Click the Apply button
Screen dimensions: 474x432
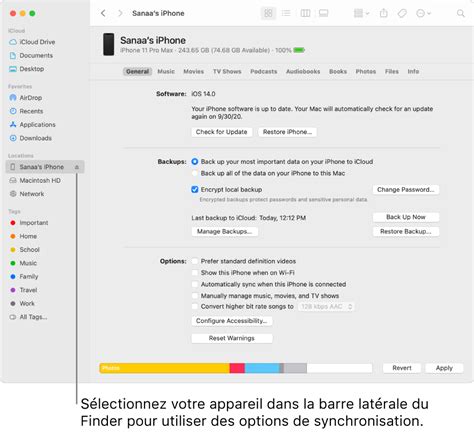click(x=444, y=368)
